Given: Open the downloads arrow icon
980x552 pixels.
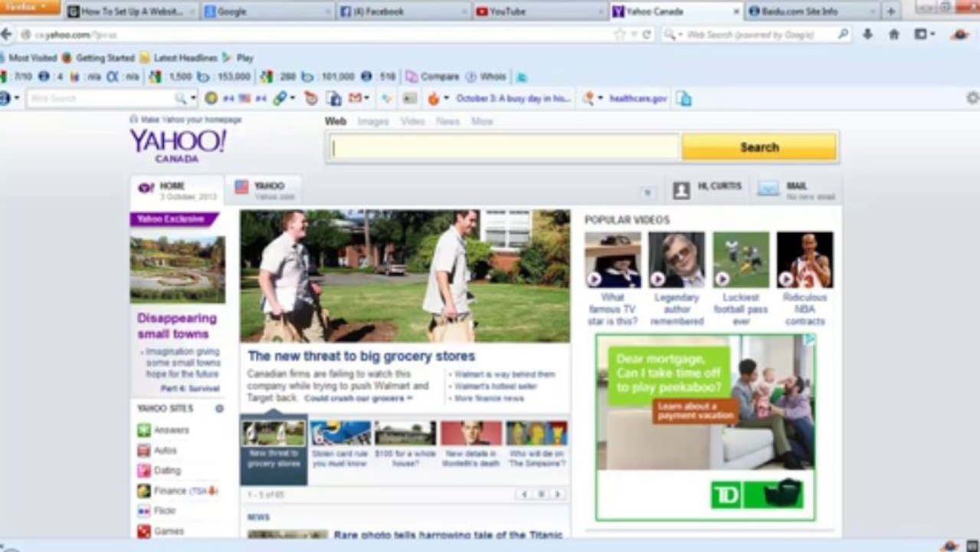Looking at the screenshot, I should pos(867,34).
